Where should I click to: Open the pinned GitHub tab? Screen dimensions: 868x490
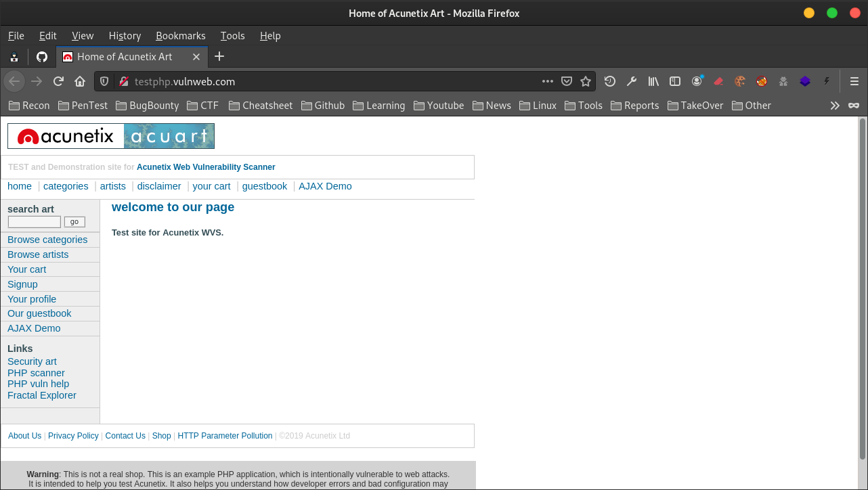coord(42,57)
